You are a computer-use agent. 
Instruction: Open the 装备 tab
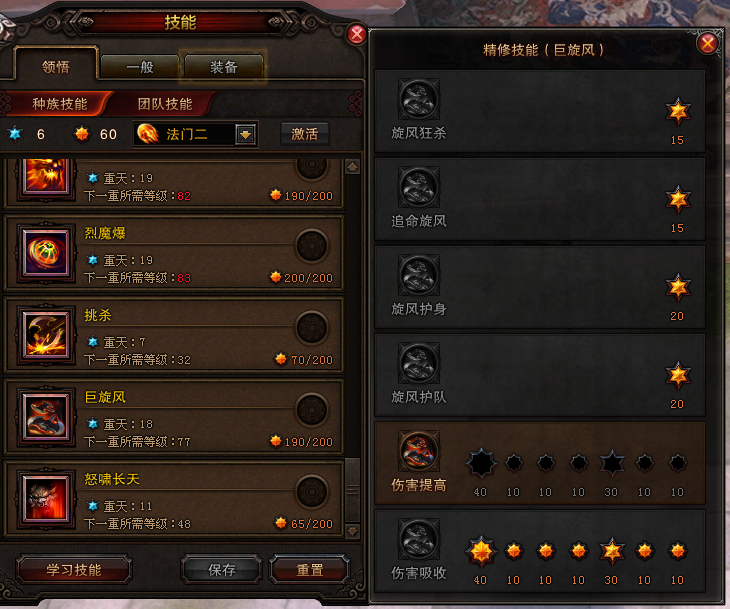224,67
